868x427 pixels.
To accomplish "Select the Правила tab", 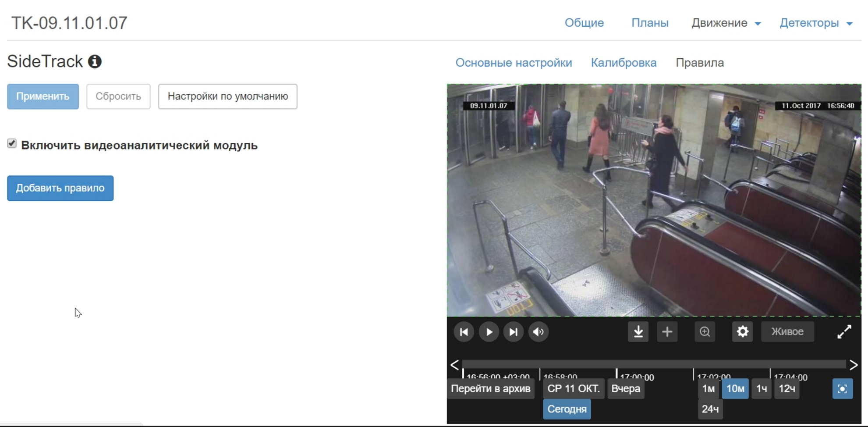I will click(x=699, y=63).
